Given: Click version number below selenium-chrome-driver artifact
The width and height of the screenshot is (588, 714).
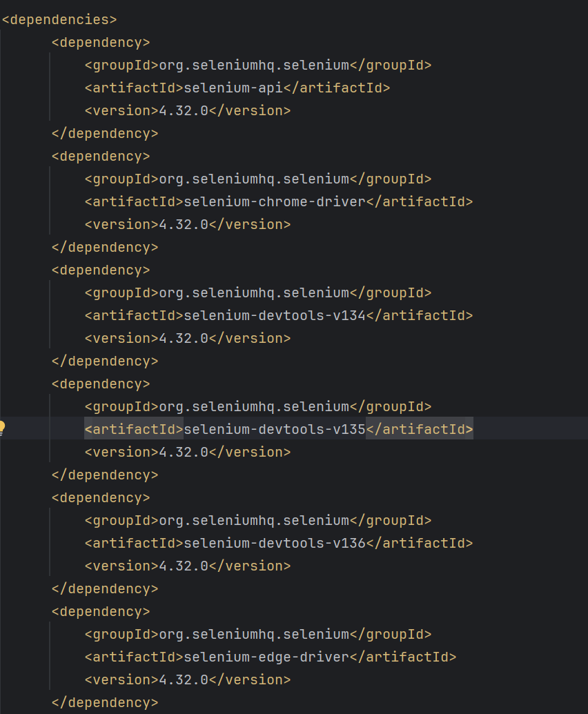Looking at the screenshot, I should [184, 224].
